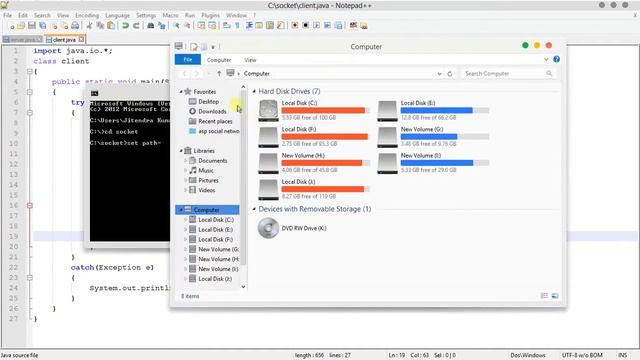Click the Local Disk (E:) usage bar
This screenshot has width=640, height=360.
point(444,110)
